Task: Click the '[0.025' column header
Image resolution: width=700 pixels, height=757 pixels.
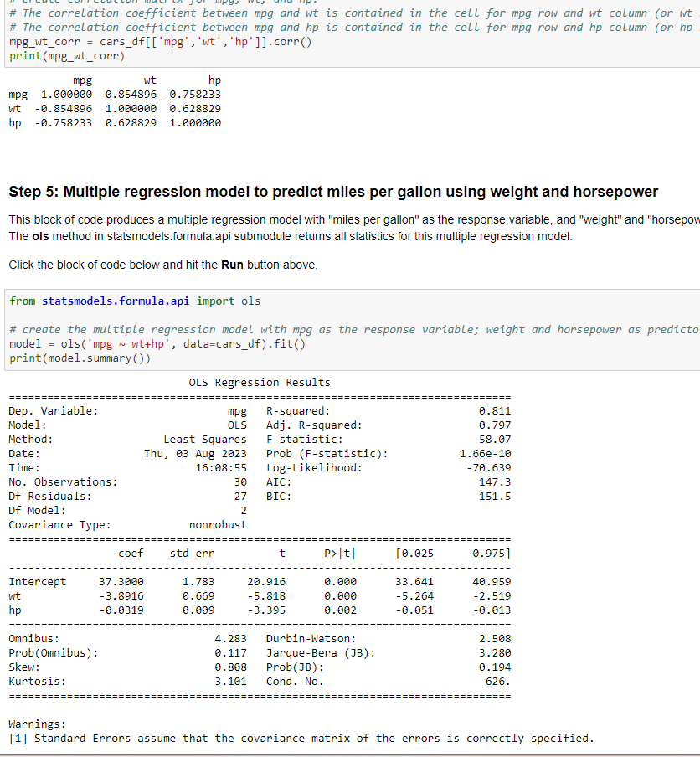Action: pos(414,554)
